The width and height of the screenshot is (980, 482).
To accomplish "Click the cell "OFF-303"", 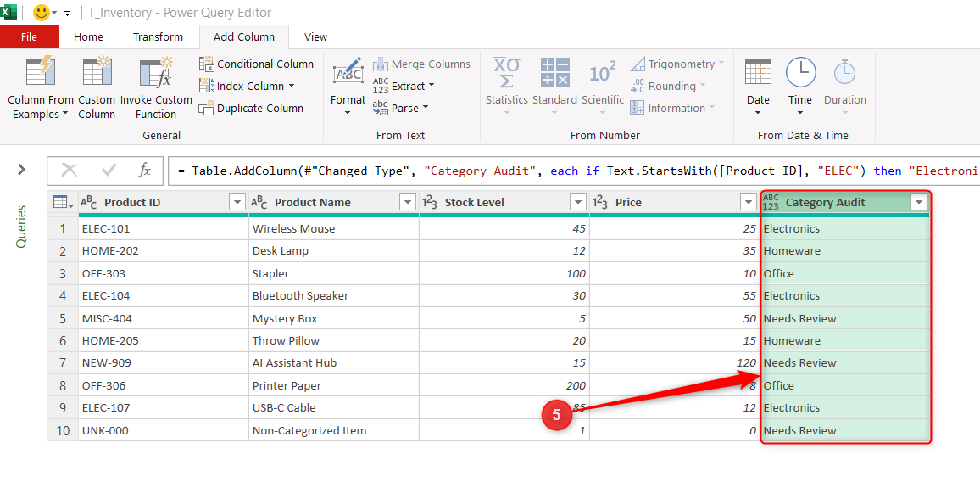I will coord(163,273).
